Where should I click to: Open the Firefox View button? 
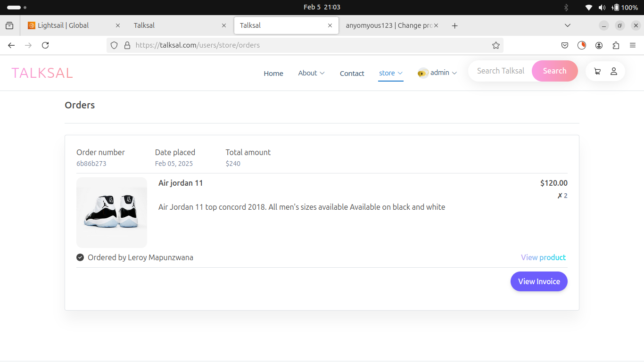[9, 25]
